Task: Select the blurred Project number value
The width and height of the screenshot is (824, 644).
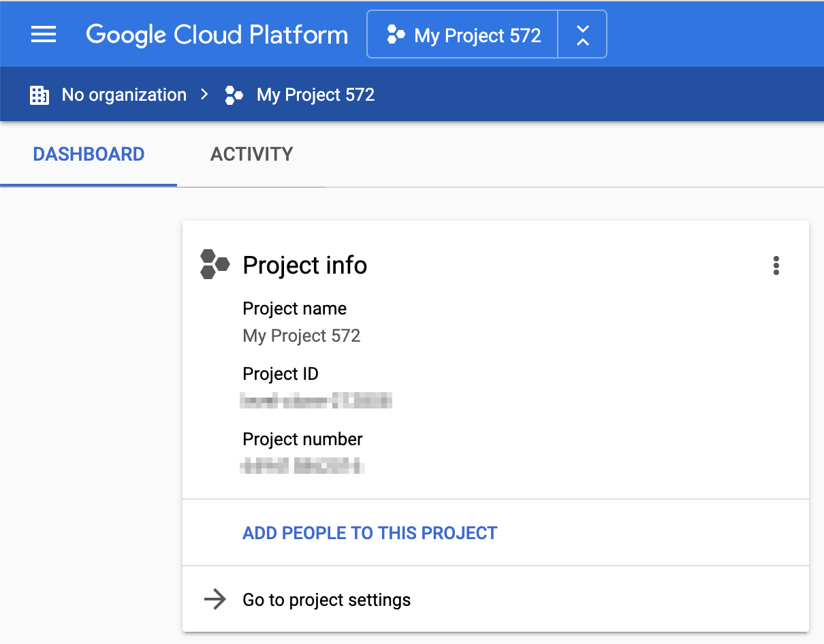Action: coord(302,466)
